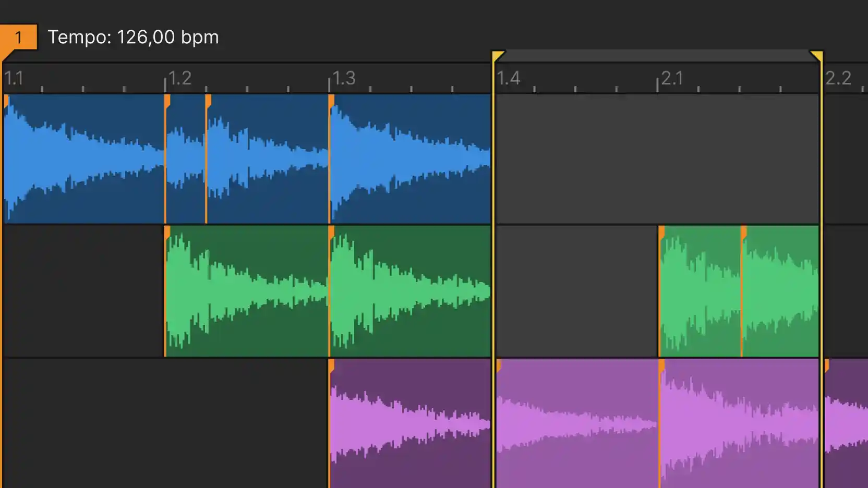Screen dimensions: 868x488
Task: Click ruler position 1.4
Action: pos(508,78)
